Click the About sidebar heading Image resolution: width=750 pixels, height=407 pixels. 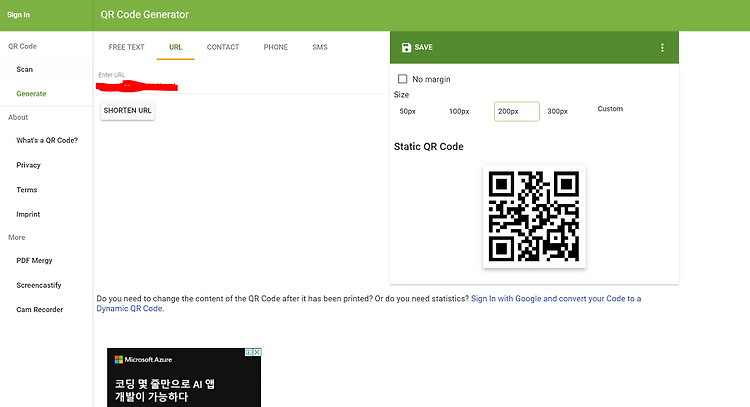pyautogui.click(x=18, y=117)
